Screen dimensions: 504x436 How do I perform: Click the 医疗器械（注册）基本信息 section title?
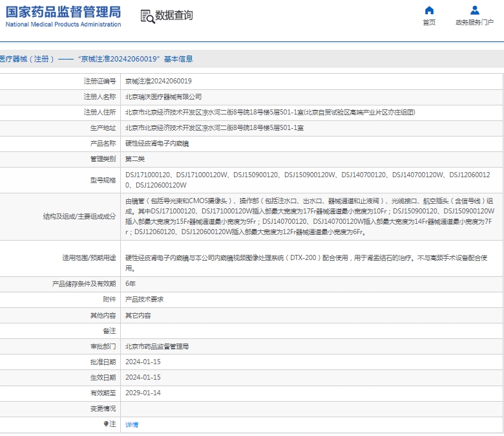(x=96, y=60)
